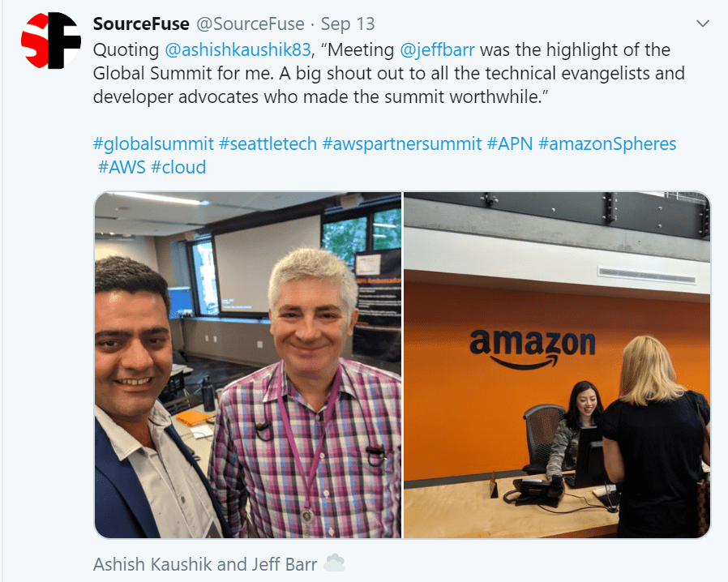Open the #seattletech hashtag
The height and width of the screenshot is (582, 728).
(x=268, y=143)
